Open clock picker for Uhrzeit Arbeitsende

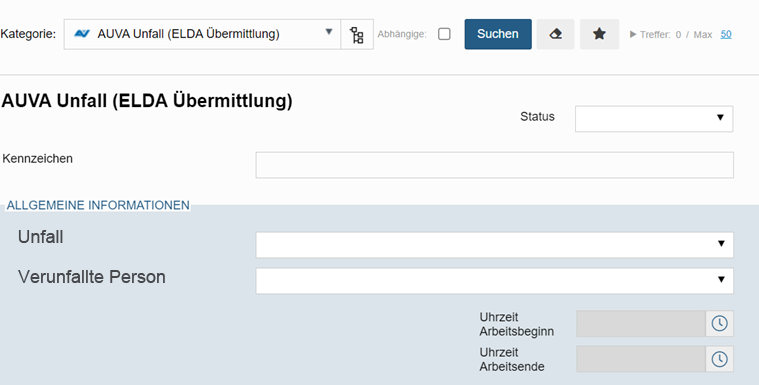point(719,359)
